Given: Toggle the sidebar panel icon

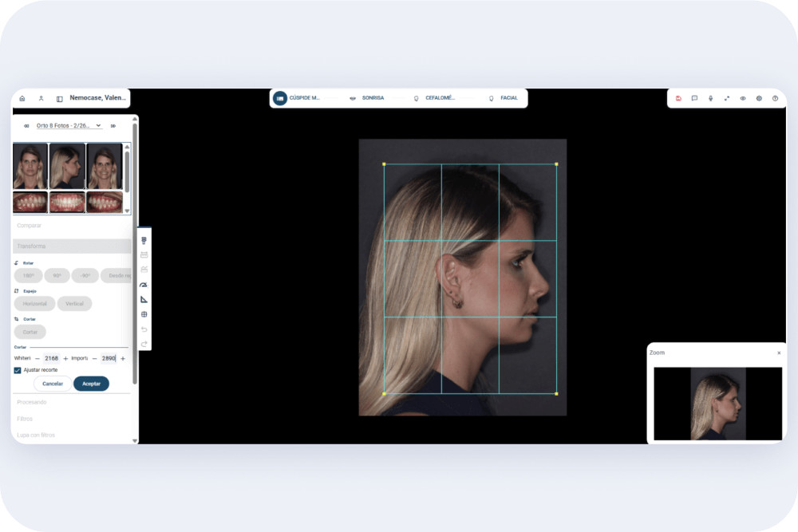Looking at the screenshot, I should pyautogui.click(x=60, y=99).
